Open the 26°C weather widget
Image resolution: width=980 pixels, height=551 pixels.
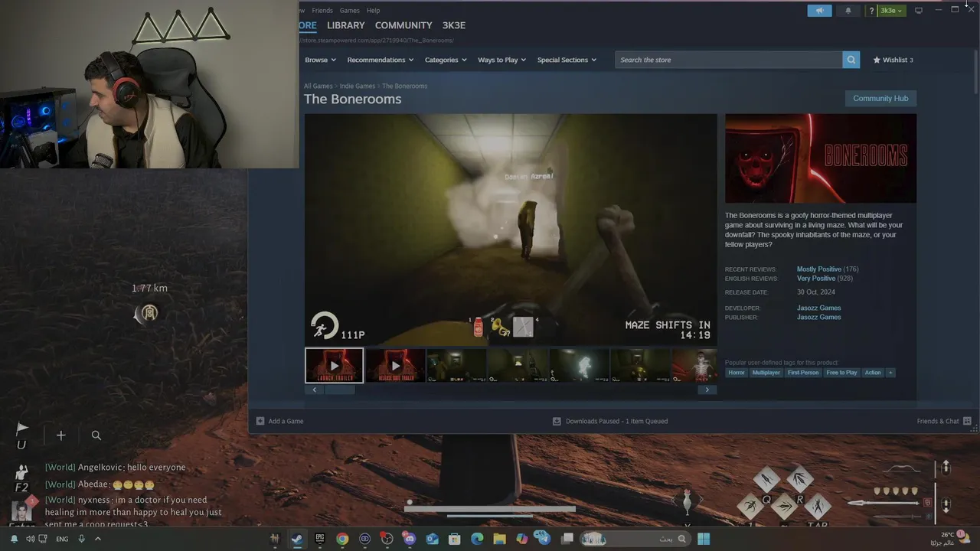pyautogui.click(x=949, y=539)
